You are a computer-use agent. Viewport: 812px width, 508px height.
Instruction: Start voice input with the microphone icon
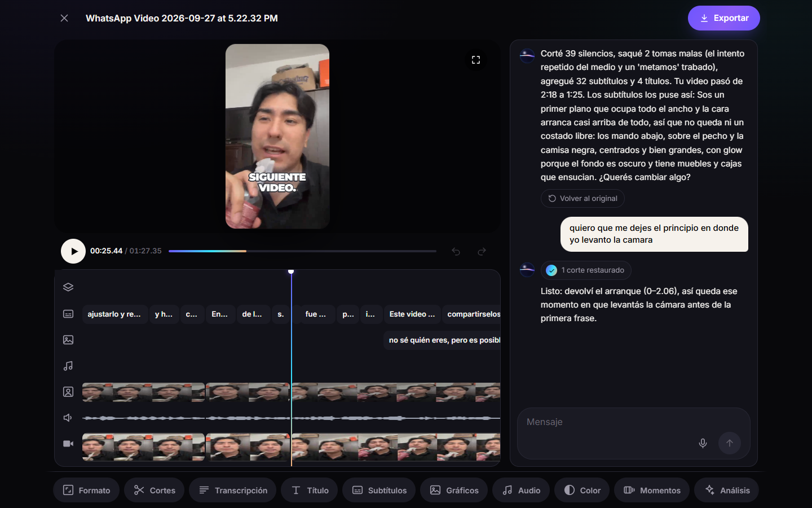coord(703,443)
